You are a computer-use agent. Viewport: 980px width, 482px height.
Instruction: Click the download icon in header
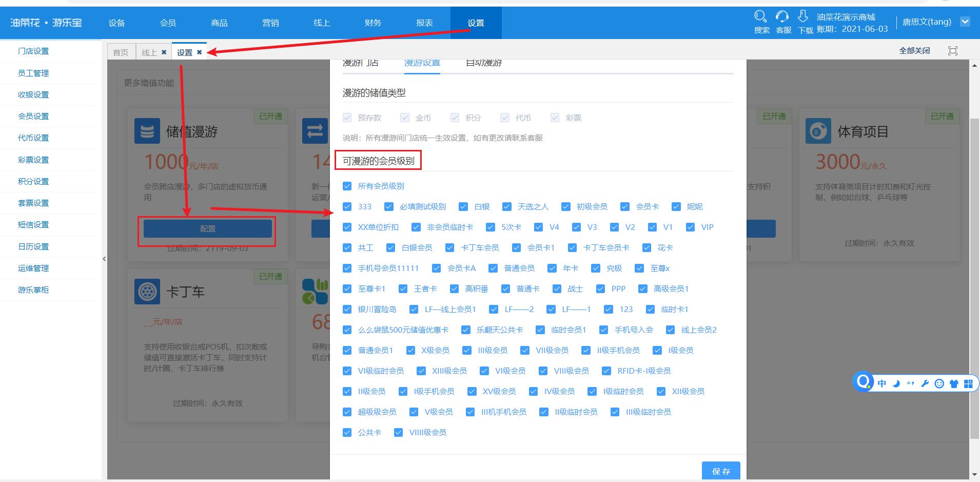[x=803, y=16]
